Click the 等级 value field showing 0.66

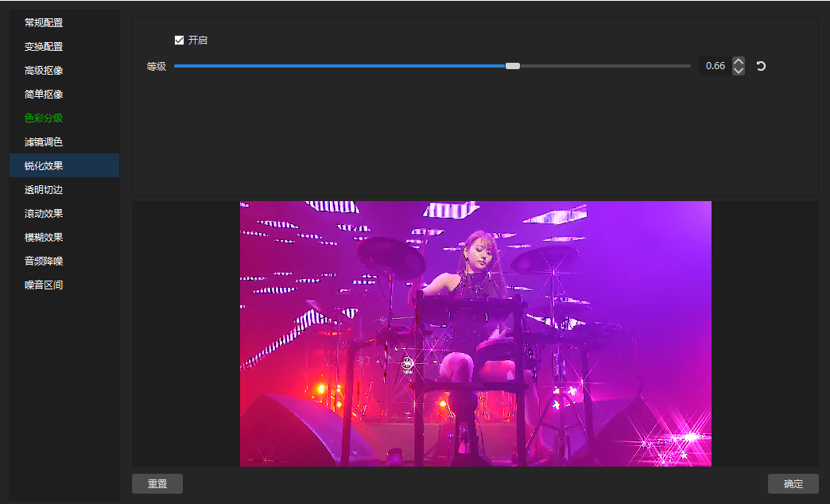click(x=716, y=66)
